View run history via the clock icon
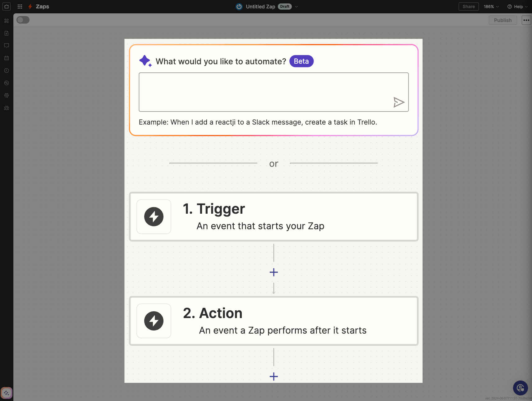This screenshot has height=401, width=532. pyautogui.click(x=7, y=71)
